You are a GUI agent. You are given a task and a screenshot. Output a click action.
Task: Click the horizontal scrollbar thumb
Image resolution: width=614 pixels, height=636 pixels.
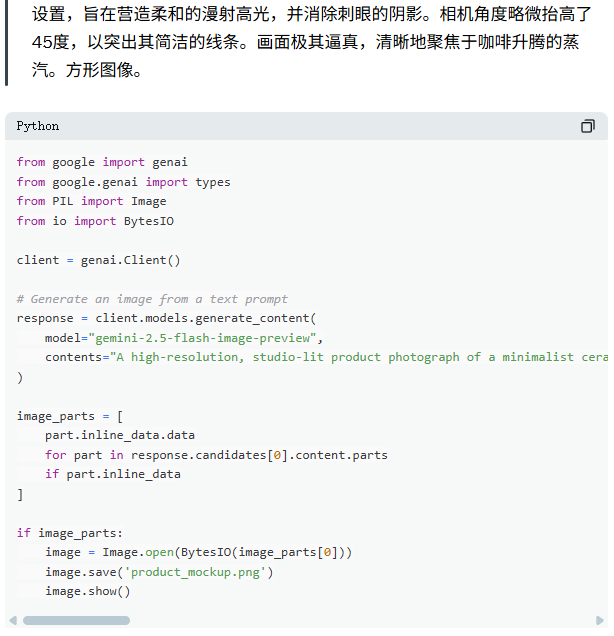point(76,620)
